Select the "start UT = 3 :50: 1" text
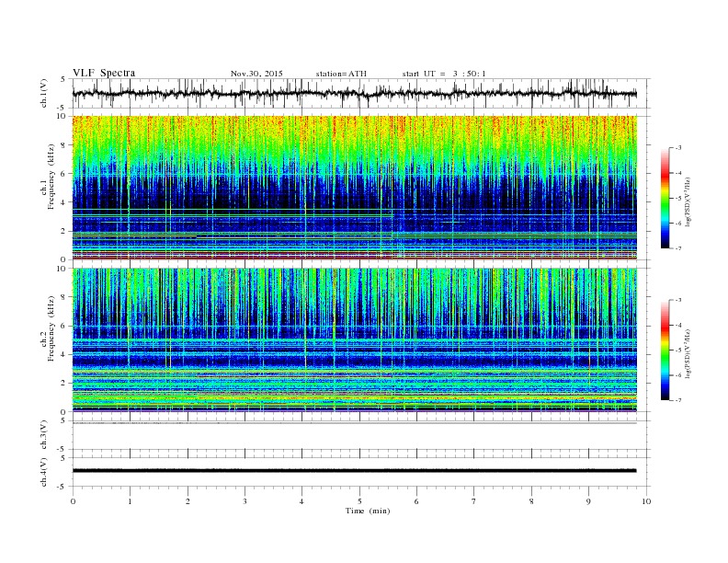 [444, 74]
